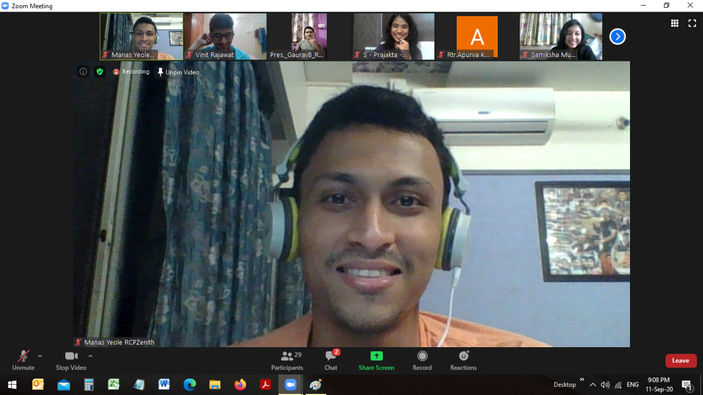703x395 pixels.
Task: Unpin the pinned video
Action: click(x=178, y=72)
